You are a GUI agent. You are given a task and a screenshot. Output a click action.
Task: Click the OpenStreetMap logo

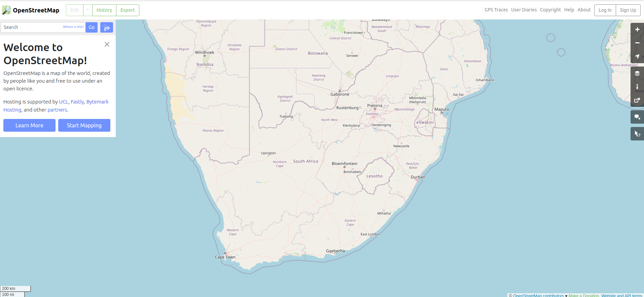point(31,10)
